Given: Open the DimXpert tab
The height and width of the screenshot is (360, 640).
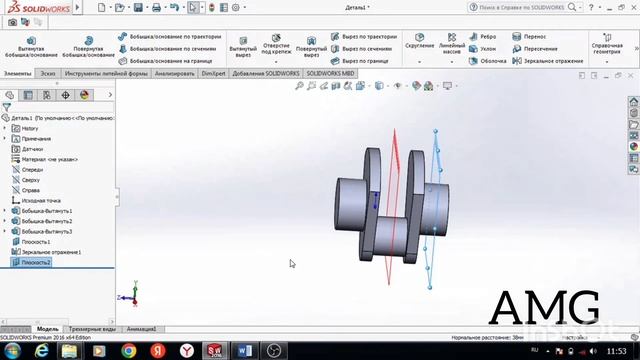Looking at the screenshot, I should 213,74.
